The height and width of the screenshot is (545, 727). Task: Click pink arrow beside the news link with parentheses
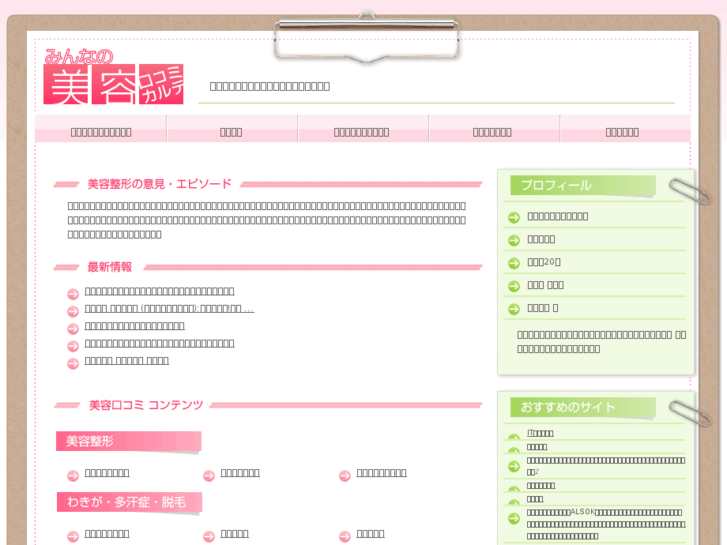(x=73, y=311)
